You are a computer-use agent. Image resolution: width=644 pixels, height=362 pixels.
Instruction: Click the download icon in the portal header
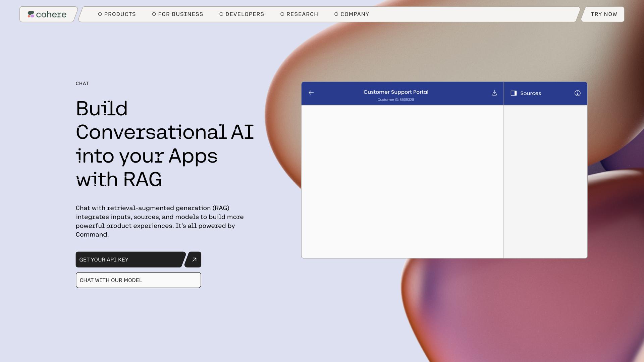(494, 93)
